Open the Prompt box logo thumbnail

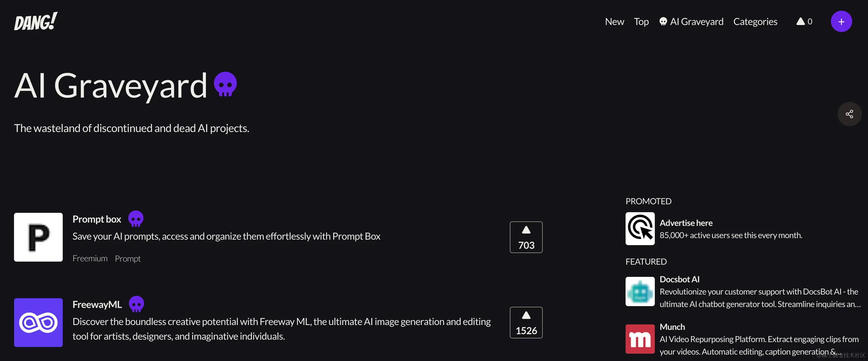(38, 237)
